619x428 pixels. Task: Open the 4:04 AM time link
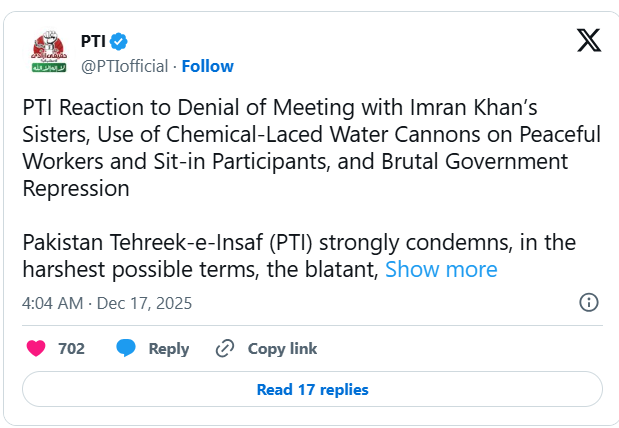pyautogui.click(x=52, y=302)
